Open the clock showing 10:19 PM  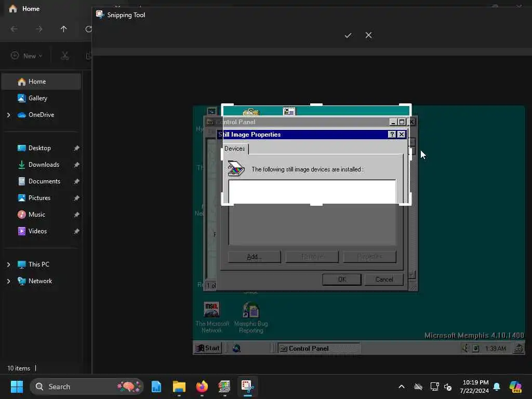pyautogui.click(x=475, y=387)
